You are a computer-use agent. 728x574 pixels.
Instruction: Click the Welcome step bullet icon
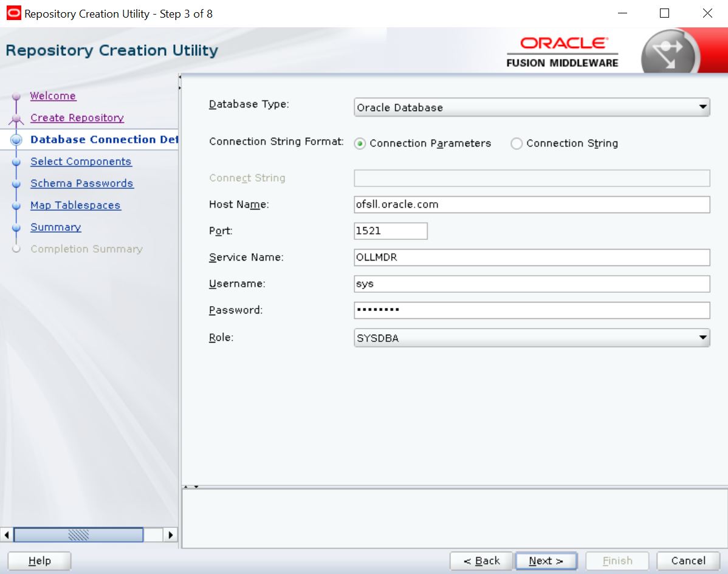pos(16,96)
